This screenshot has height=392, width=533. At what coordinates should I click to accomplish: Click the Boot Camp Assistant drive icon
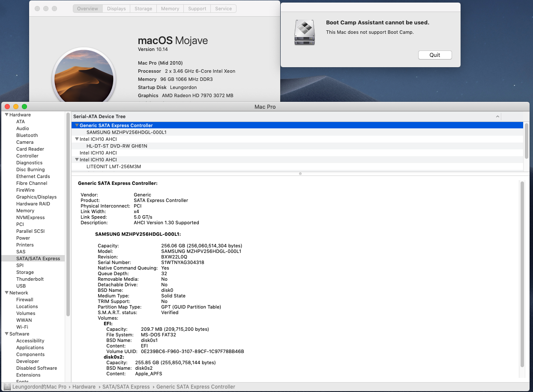(305, 32)
